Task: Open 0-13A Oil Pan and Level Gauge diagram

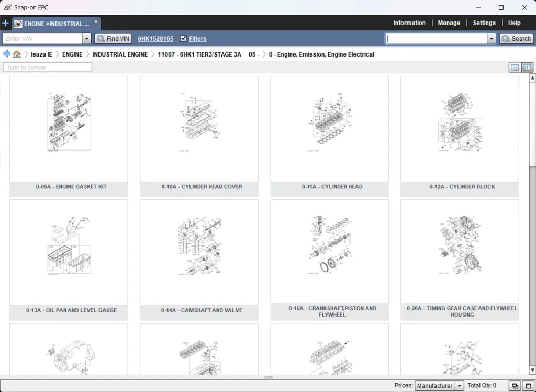Action: tap(69, 253)
